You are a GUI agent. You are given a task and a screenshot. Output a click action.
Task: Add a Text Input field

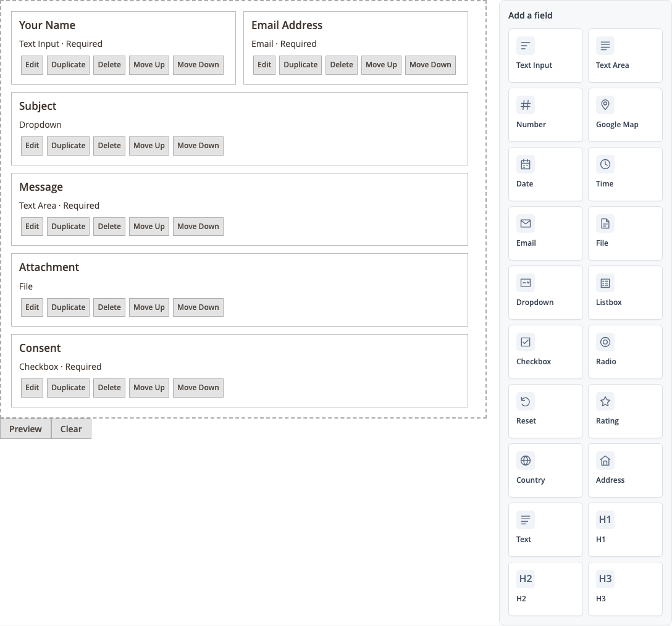tap(545, 56)
